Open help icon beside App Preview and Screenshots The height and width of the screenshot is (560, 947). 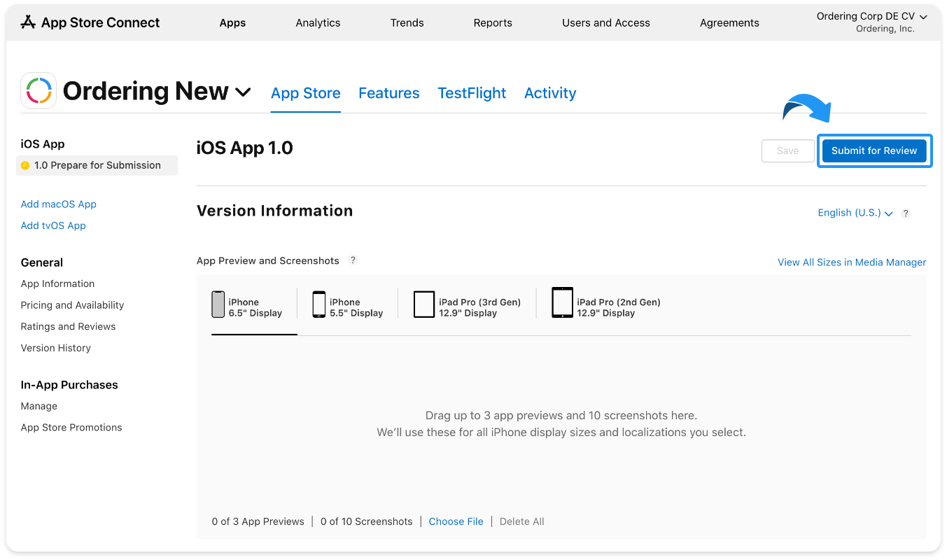[353, 260]
